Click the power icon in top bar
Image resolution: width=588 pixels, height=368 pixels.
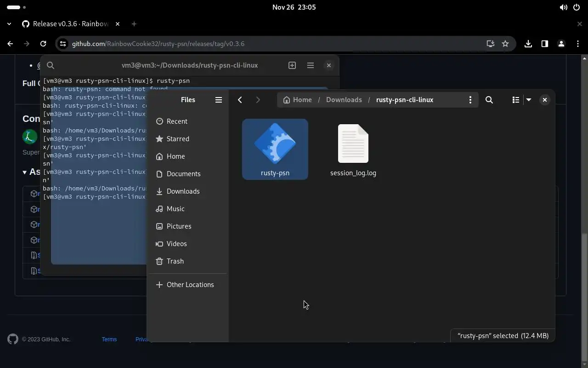(577, 7)
